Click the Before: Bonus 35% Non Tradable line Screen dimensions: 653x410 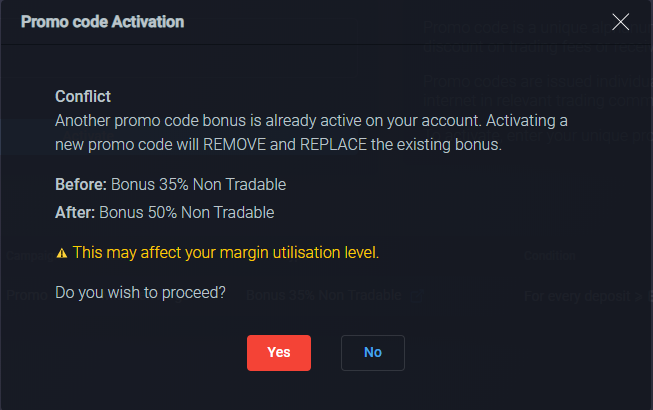point(170,184)
